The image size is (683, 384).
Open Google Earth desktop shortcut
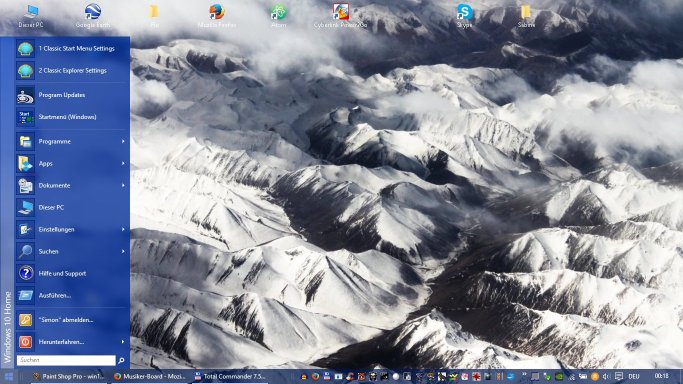coord(93,15)
